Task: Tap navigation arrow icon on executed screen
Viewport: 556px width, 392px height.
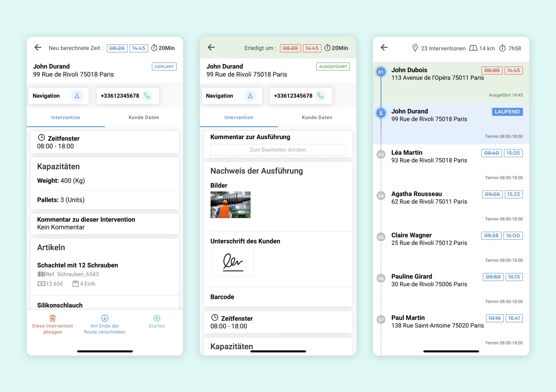Action: (250, 96)
